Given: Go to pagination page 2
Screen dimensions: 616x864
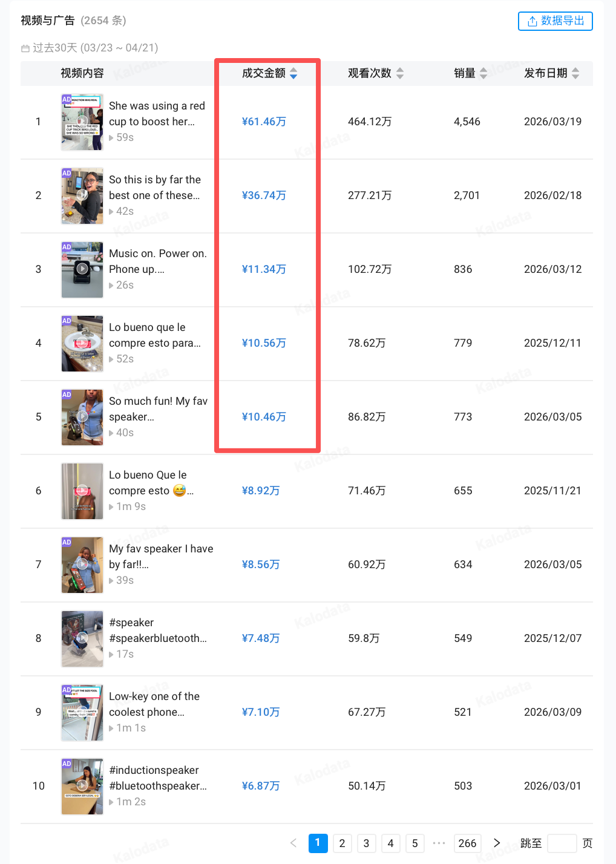Looking at the screenshot, I should click(x=342, y=843).
